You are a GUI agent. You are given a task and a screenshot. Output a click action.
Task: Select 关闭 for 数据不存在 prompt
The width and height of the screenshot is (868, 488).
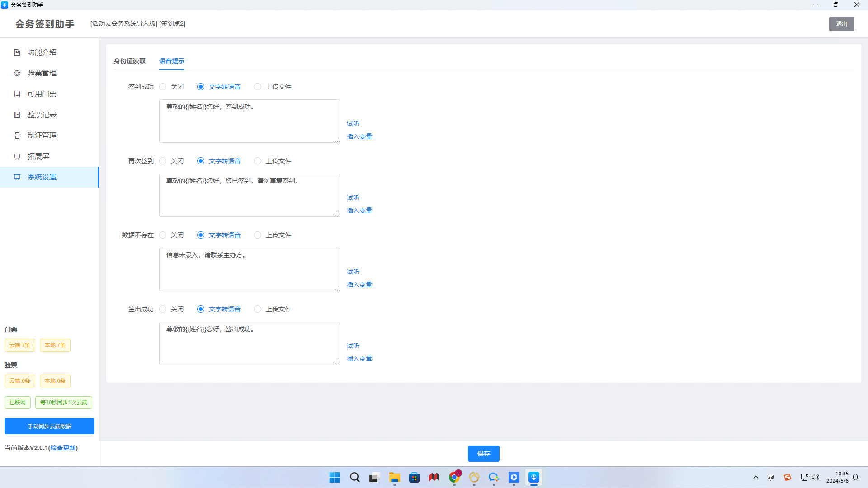click(163, 235)
